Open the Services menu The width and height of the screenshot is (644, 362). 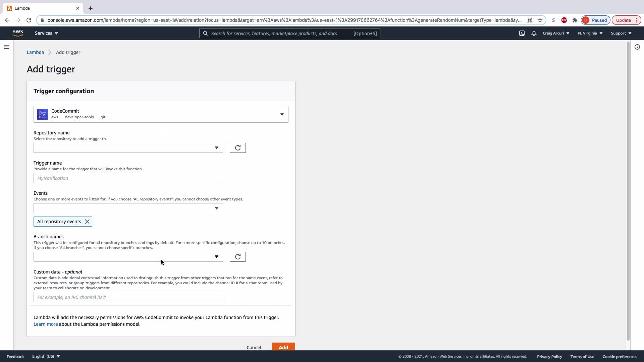pyautogui.click(x=46, y=33)
